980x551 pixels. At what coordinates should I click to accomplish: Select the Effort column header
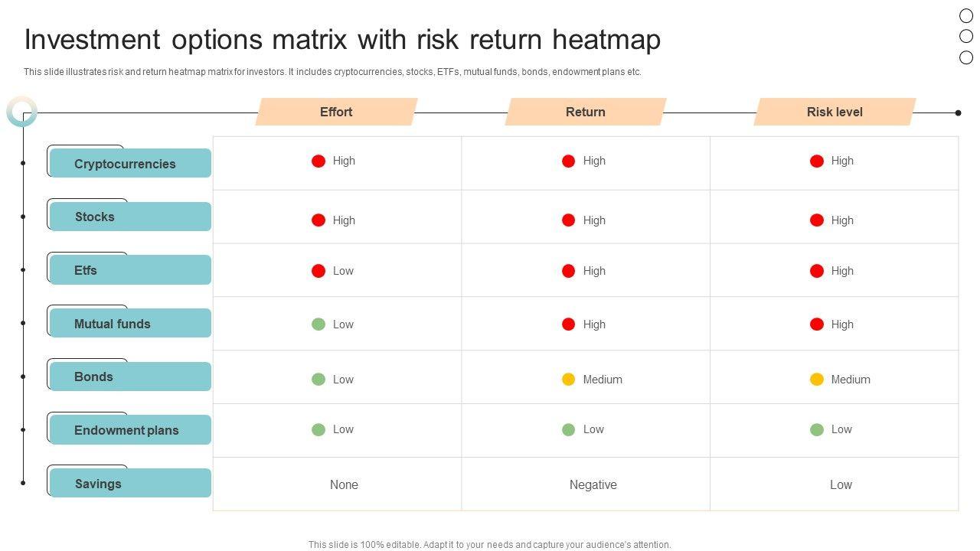pos(336,112)
